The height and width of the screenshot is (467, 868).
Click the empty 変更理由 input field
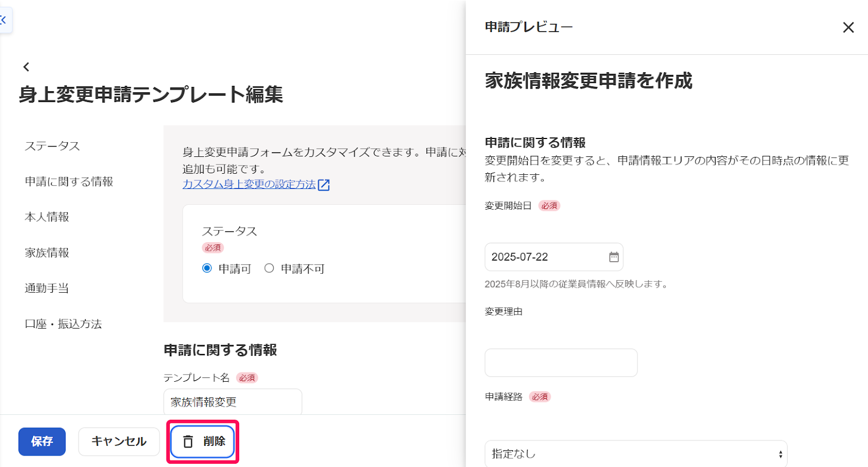[561, 363]
